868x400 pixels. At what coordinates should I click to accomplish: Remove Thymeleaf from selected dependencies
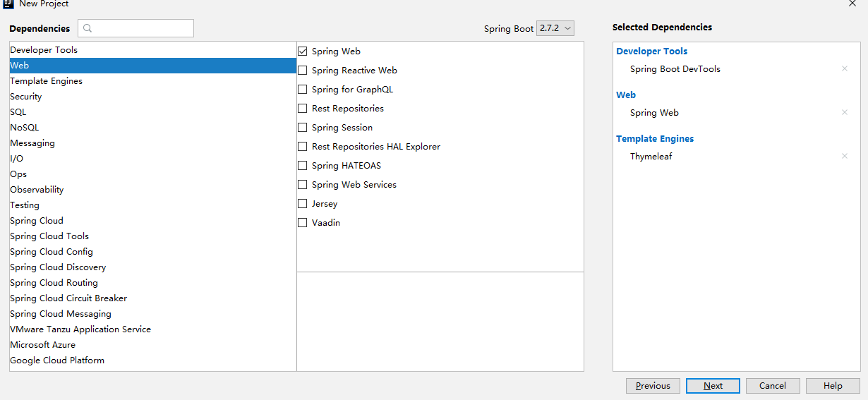pyautogui.click(x=845, y=156)
